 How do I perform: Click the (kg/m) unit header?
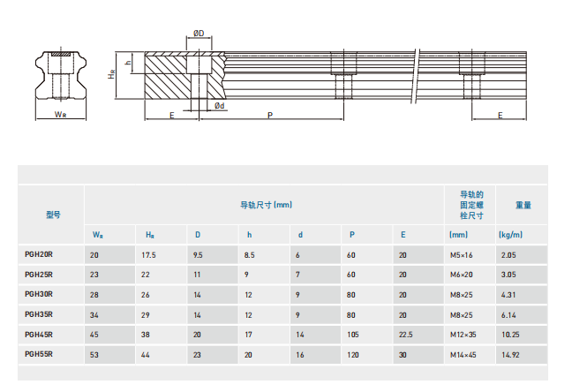[510, 235]
